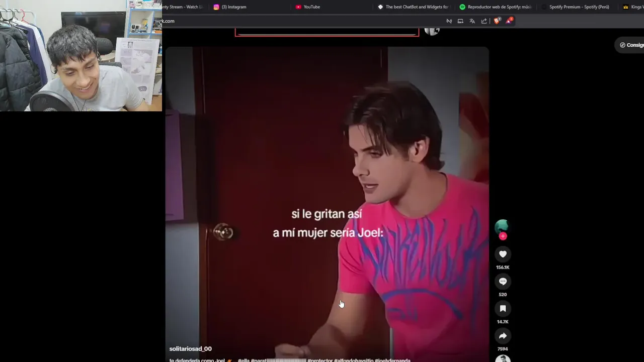The image size is (644, 362).
Task: Click the 'te defendería como Joel' description text
Action: (x=197, y=360)
